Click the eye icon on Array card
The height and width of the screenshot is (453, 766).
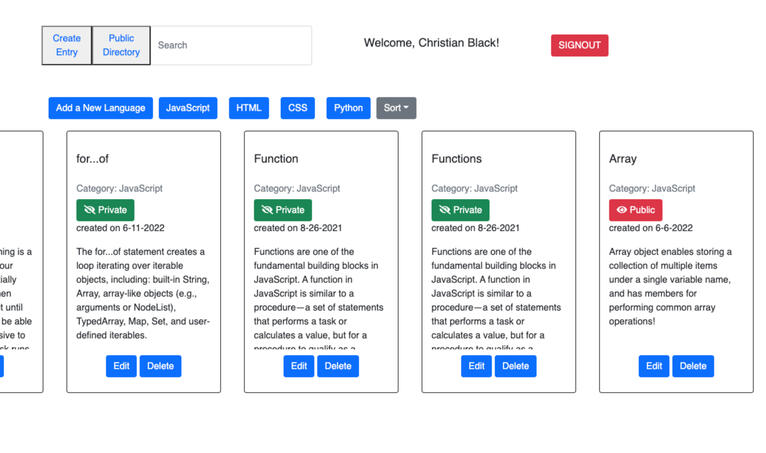coord(621,210)
